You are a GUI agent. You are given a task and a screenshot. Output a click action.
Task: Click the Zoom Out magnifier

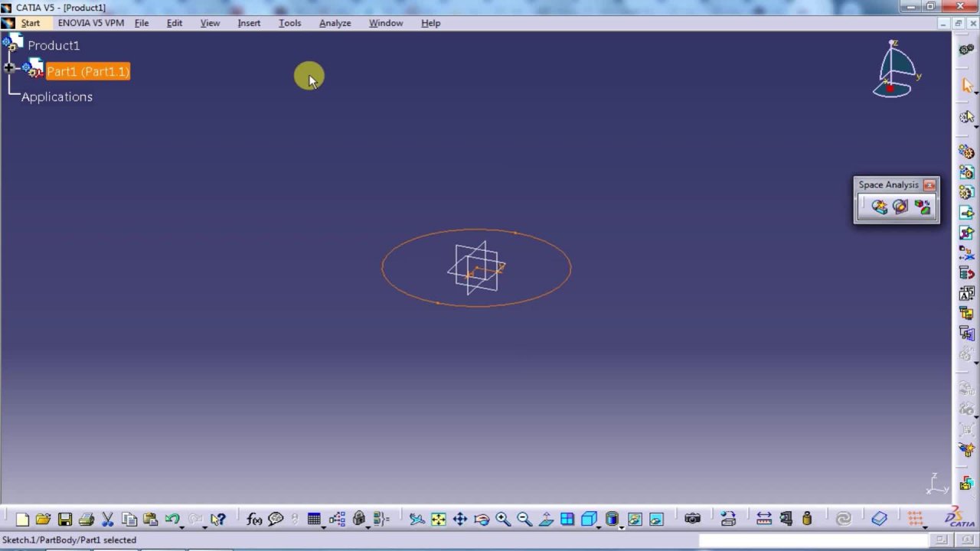[x=524, y=520]
